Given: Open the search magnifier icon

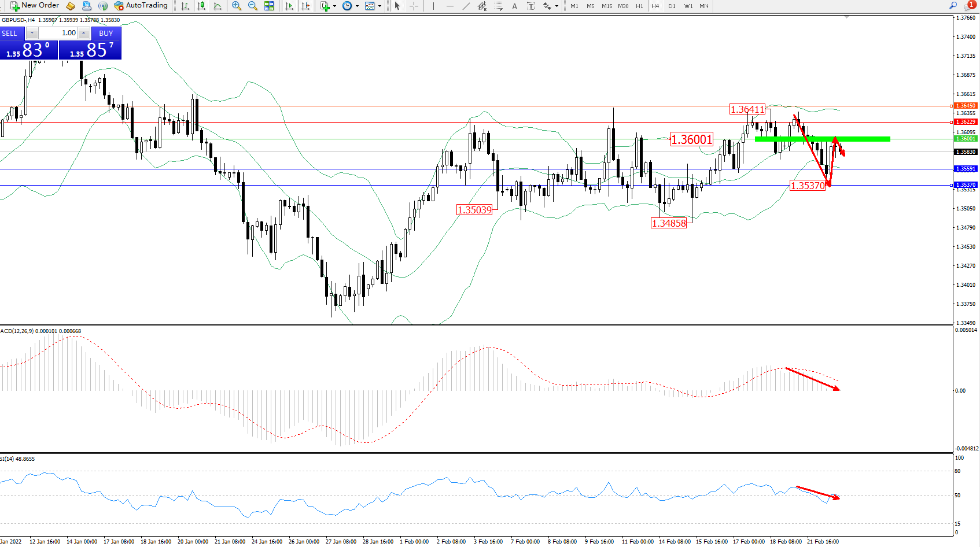Looking at the screenshot, I should point(953,6).
